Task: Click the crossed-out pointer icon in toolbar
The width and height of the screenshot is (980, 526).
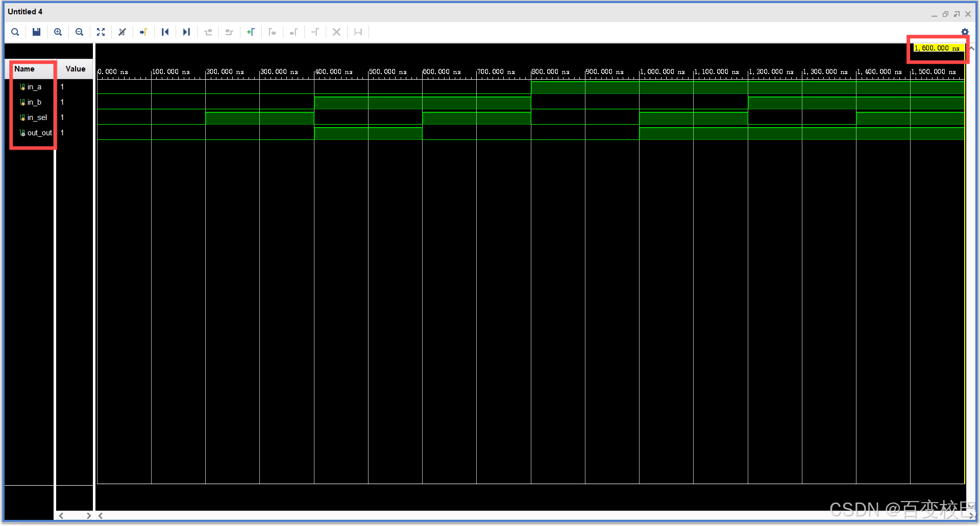Action: 122,32
